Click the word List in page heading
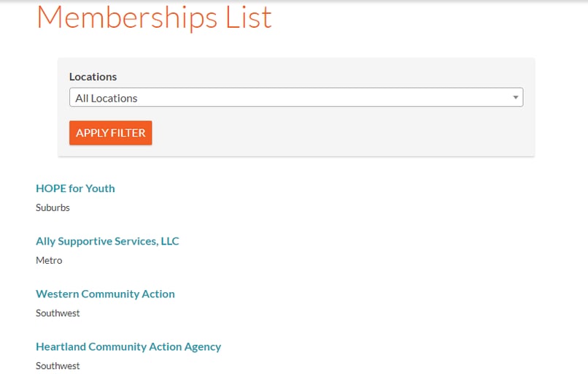Screen dimensions: 588x374 tap(248, 17)
